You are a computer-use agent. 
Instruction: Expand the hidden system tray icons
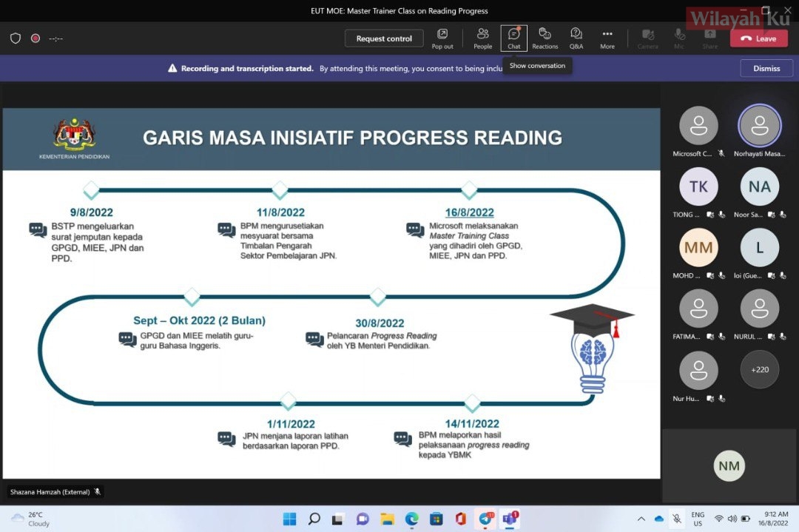(640, 519)
